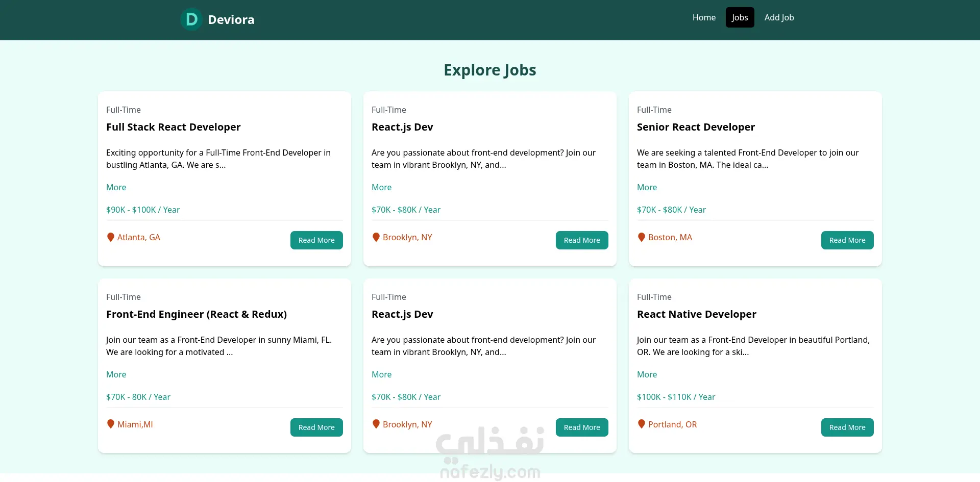Click the Atlanta, GA location text

[x=139, y=237]
